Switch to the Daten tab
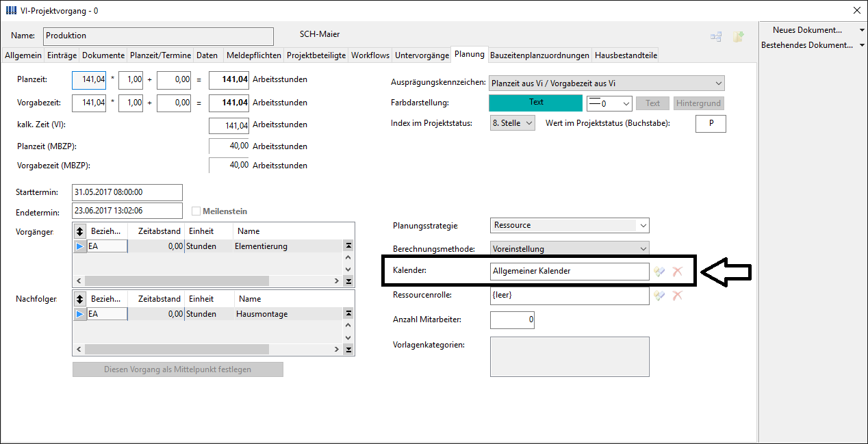 (x=207, y=55)
